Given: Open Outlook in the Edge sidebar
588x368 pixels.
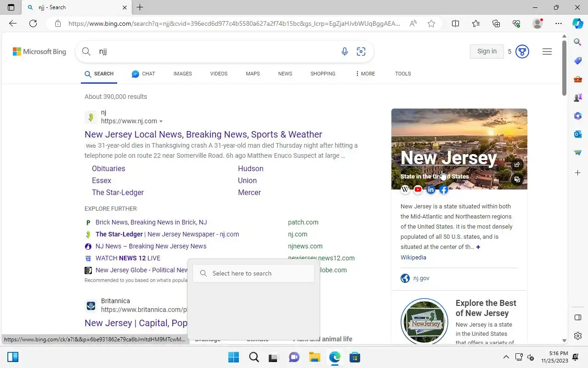Looking at the screenshot, I should coord(578,134).
